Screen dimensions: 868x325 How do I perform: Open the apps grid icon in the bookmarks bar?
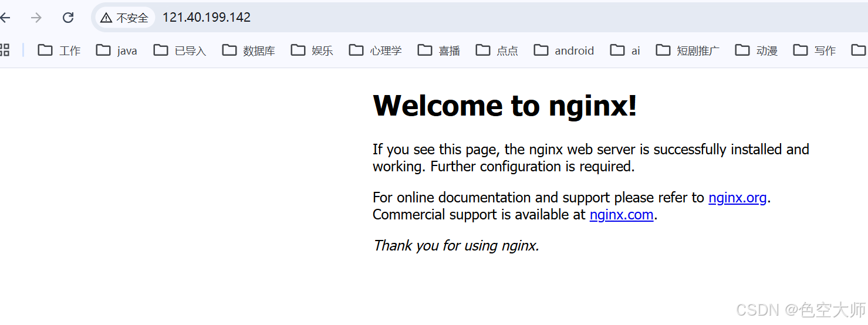tap(5, 50)
